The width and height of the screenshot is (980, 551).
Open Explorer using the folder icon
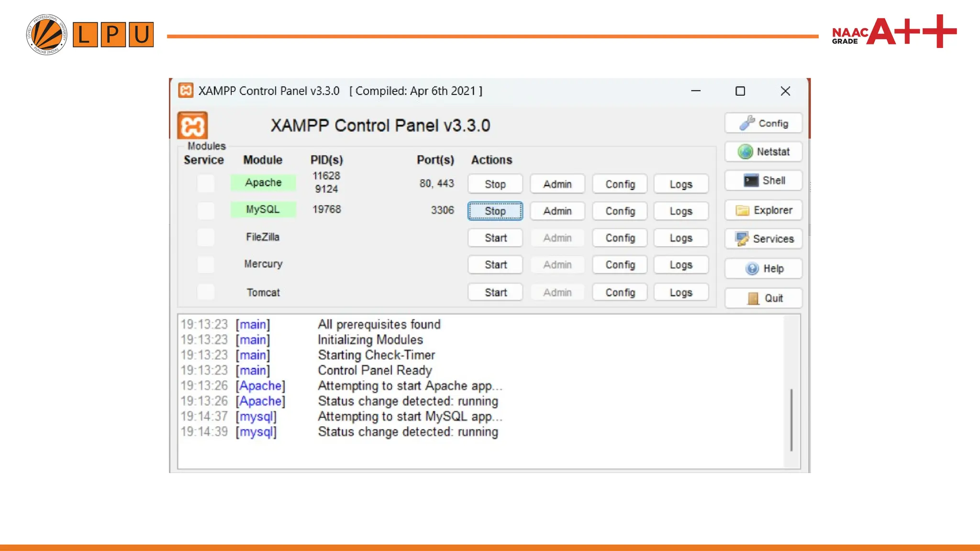pos(742,210)
